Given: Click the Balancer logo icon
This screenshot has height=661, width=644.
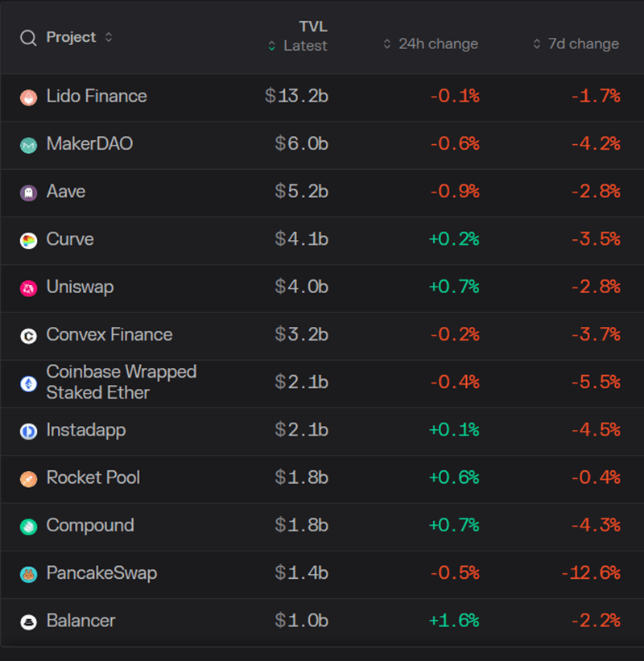Looking at the screenshot, I should [x=28, y=622].
